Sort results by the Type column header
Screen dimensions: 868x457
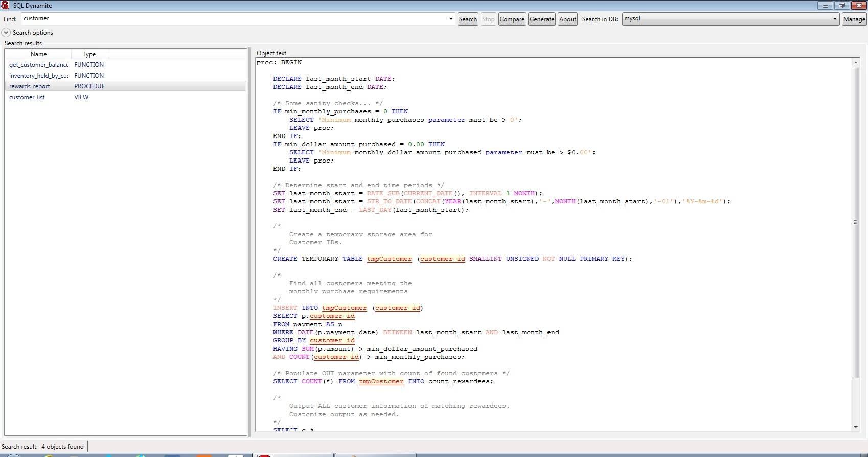coord(89,54)
